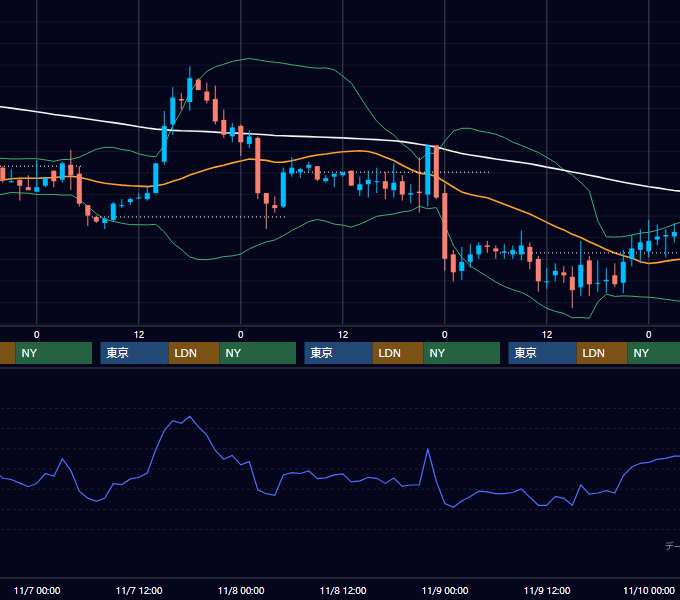Click the LDN session block on 11/9
The image size is (680, 600).
click(602, 353)
